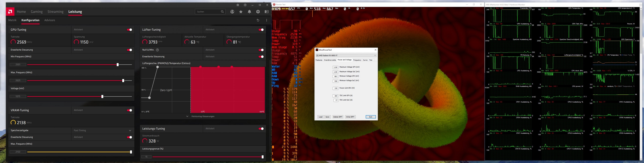The width and height of the screenshot is (644, 163).
Task: Toggle Erweiterte Steuerung under GPU-Tuning
Action: click(x=129, y=50)
